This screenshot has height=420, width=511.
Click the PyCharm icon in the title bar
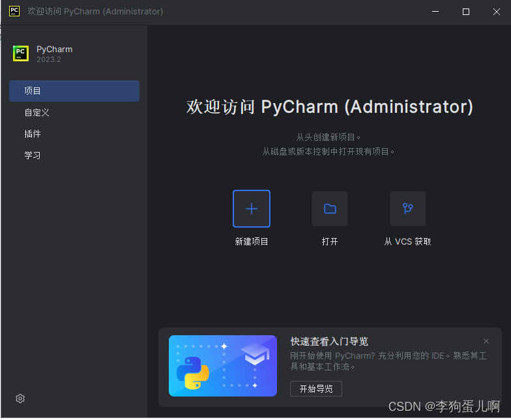14,11
